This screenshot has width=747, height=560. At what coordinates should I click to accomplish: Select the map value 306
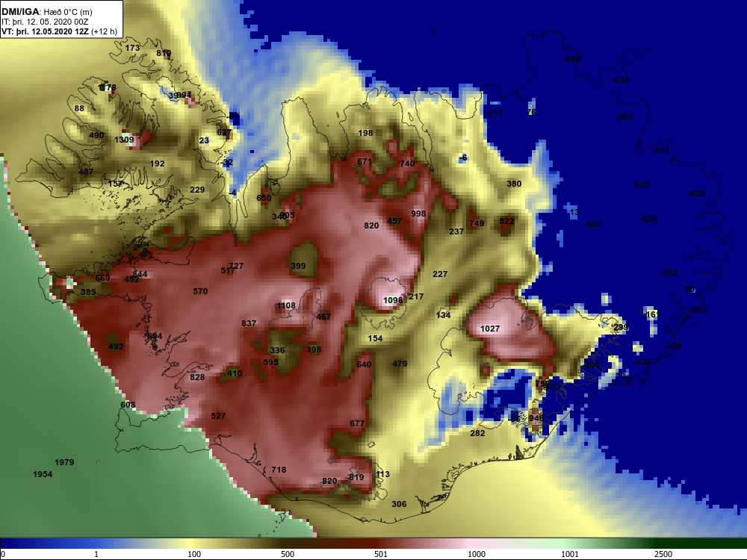399,504
